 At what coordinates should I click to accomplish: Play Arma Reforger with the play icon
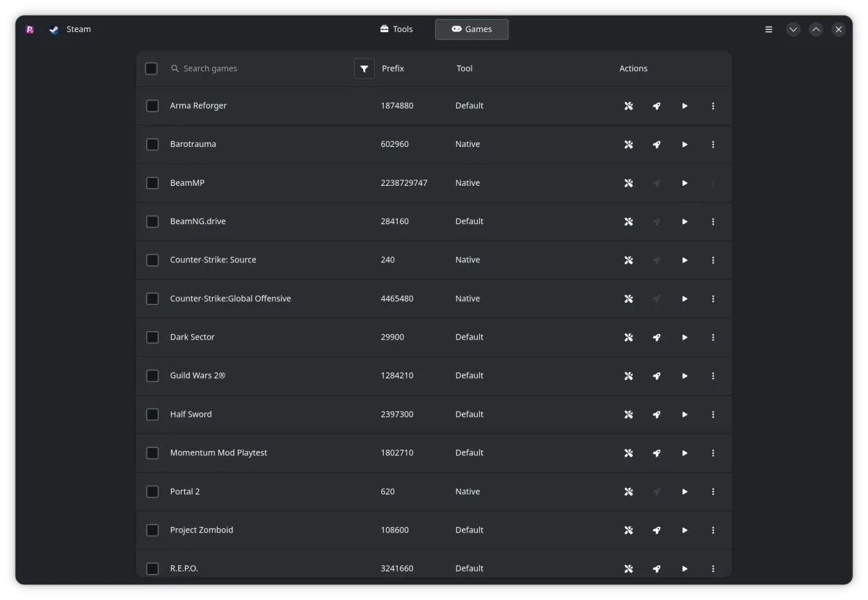click(684, 106)
